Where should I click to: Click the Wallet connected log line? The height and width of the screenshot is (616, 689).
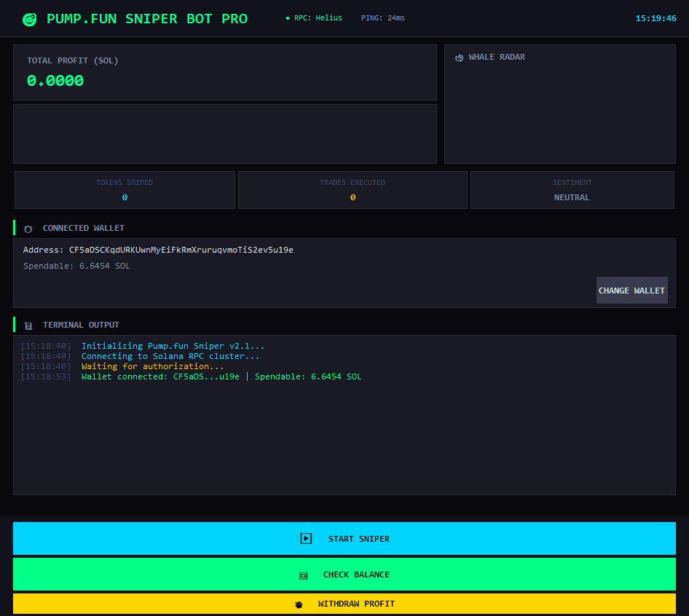click(221, 376)
